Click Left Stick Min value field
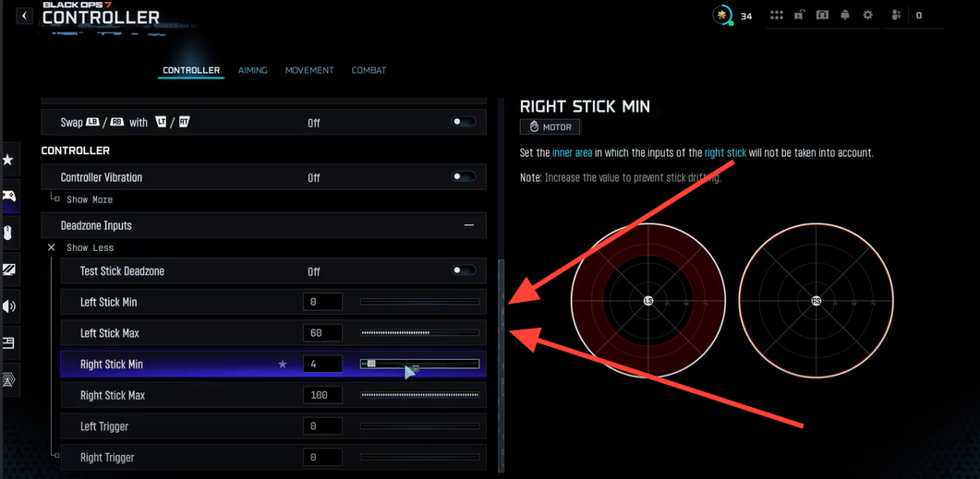The image size is (980, 479). 322,303
